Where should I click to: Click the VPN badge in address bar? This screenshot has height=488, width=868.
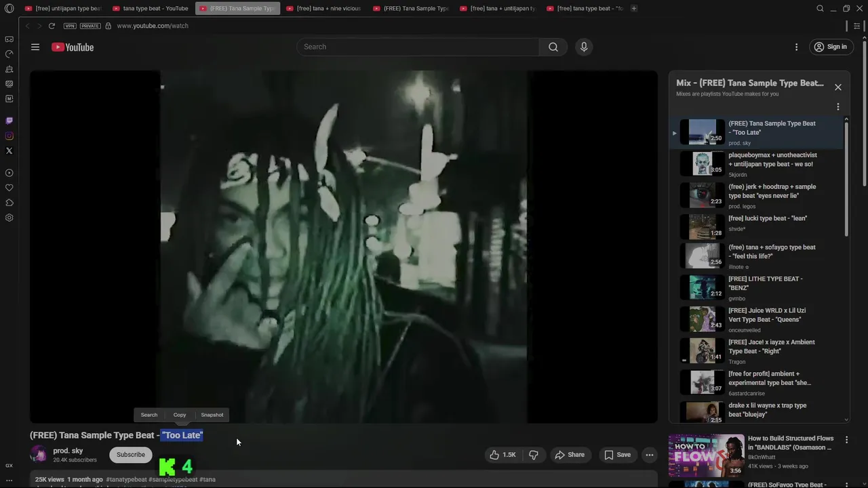pos(70,26)
